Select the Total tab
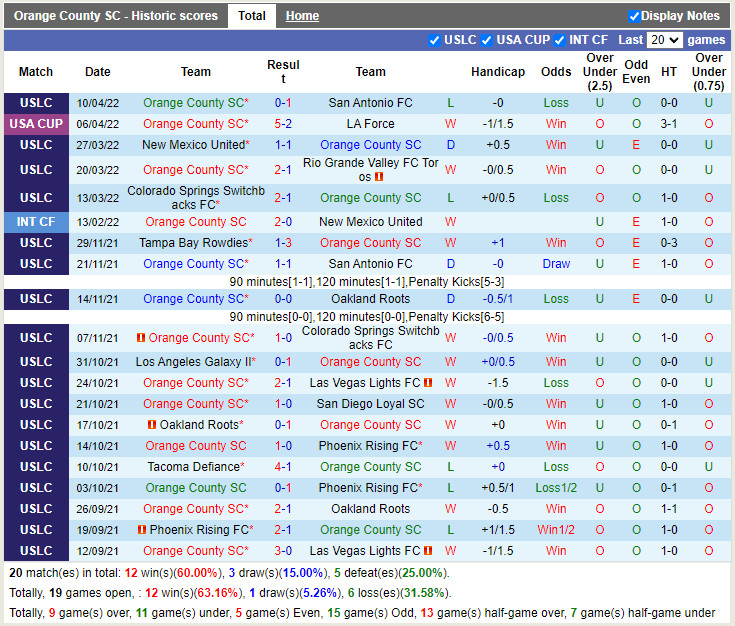The image size is (735, 626). [x=252, y=16]
